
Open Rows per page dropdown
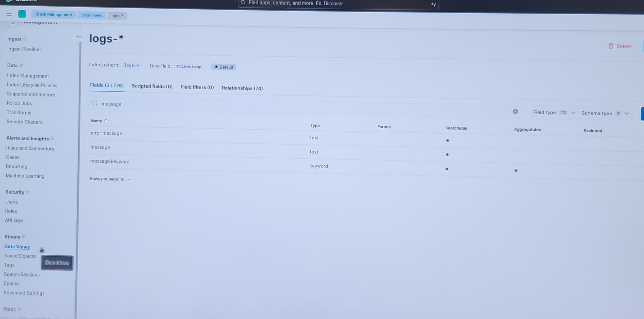(x=110, y=179)
